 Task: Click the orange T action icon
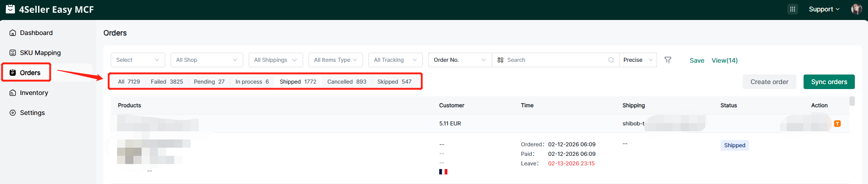point(837,124)
